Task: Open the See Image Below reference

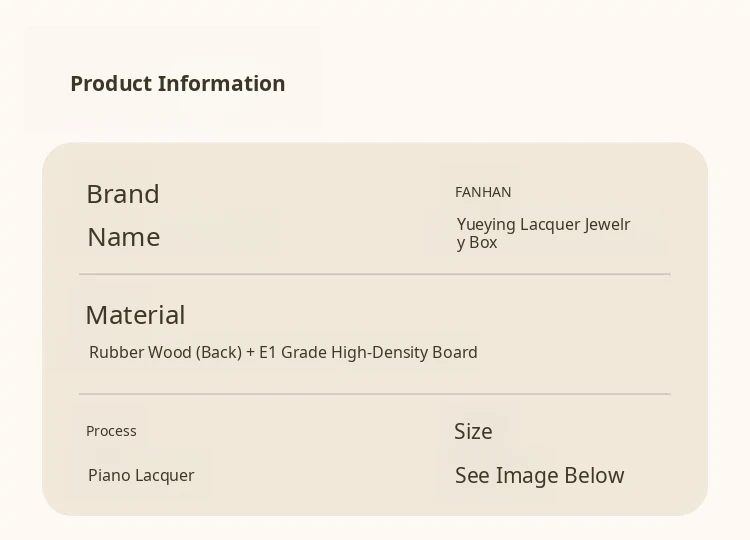Action: 539,476
